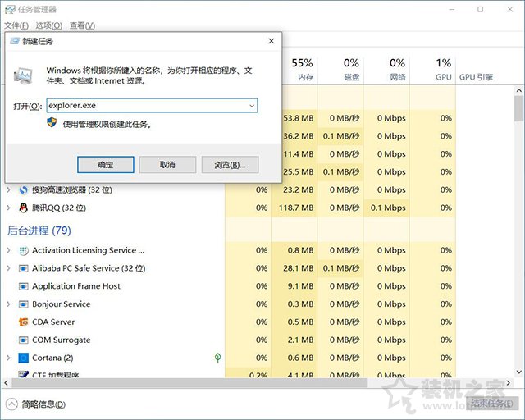Open the 查看(V) menu
525x420 pixels.
[x=82, y=25]
